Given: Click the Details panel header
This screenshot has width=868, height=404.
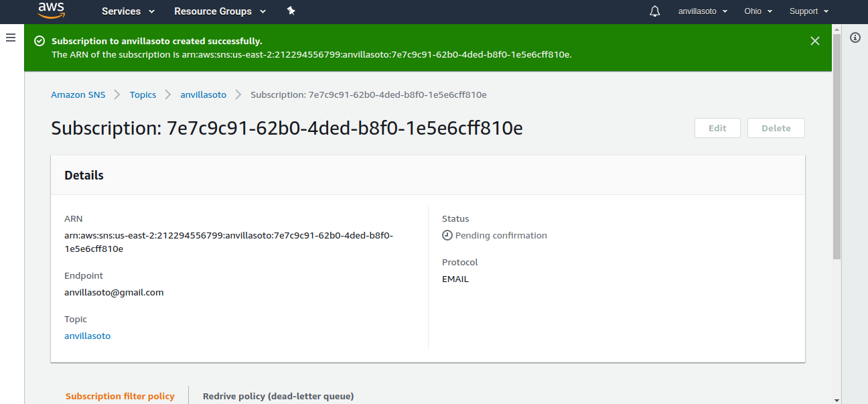Looking at the screenshot, I should click(x=428, y=175).
